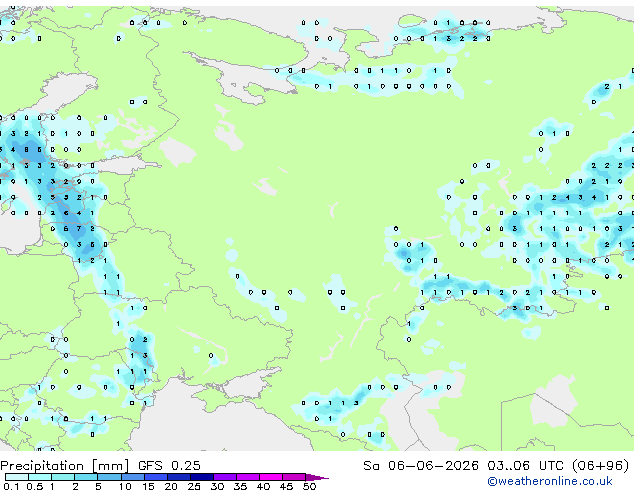Click the legend label "0.5"
634x490 pixels.
[35, 486]
